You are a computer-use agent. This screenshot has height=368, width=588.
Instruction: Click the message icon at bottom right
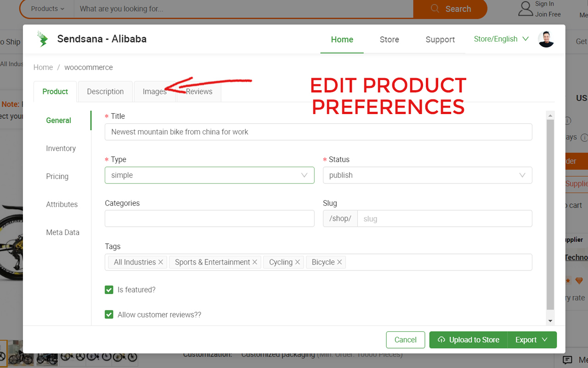pyautogui.click(x=568, y=360)
